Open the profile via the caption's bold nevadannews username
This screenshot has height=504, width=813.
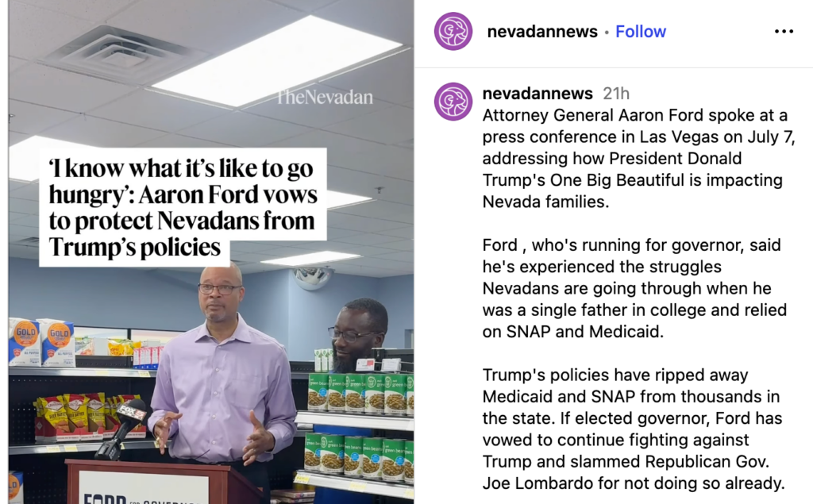(538, 94)
